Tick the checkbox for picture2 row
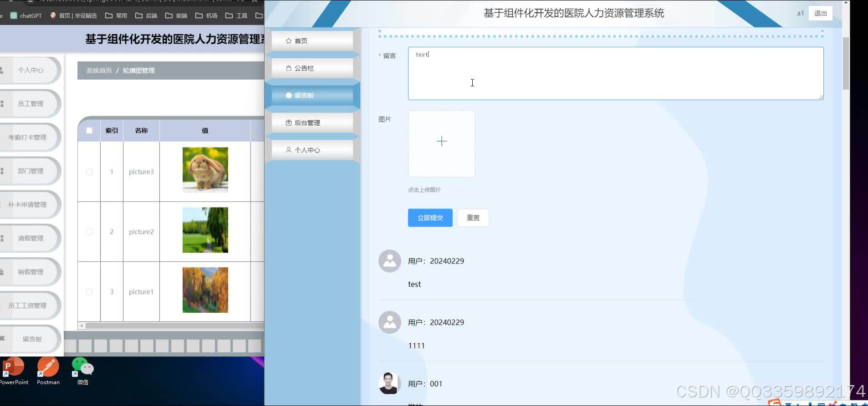868x406 pixels. [89, 232]
